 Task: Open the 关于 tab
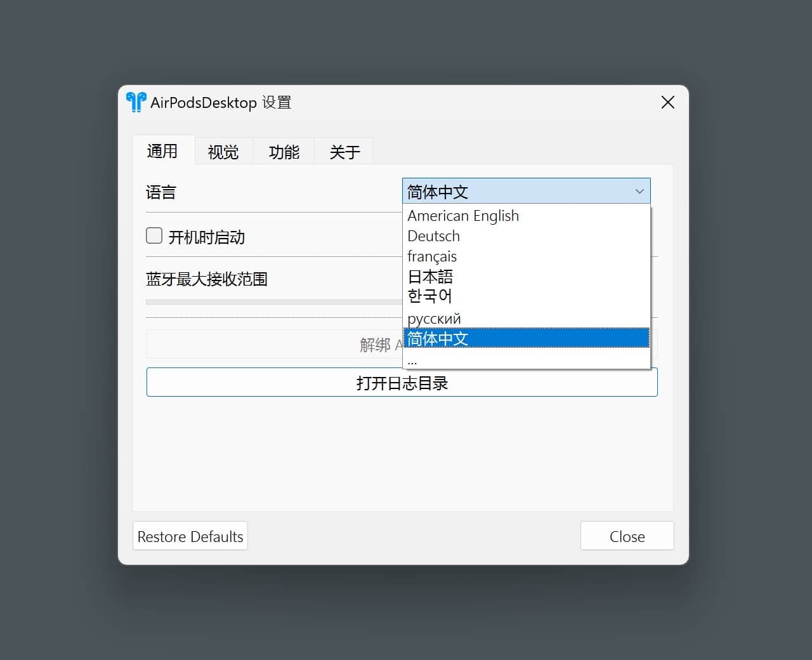(x=344, y=152)
